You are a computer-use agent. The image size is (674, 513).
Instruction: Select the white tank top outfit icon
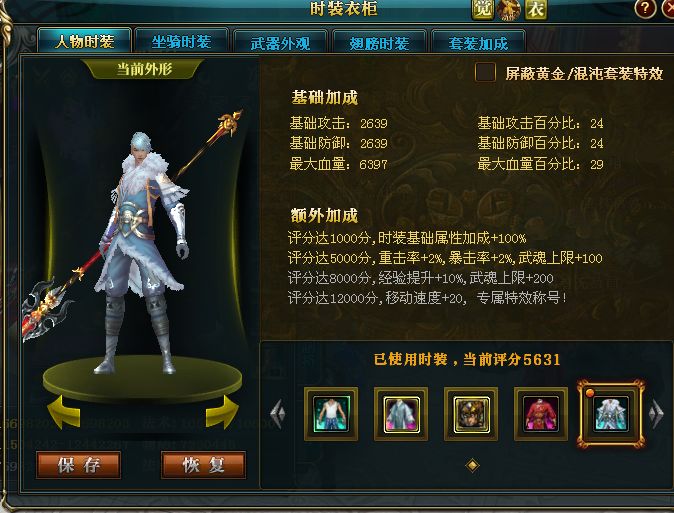331,414
